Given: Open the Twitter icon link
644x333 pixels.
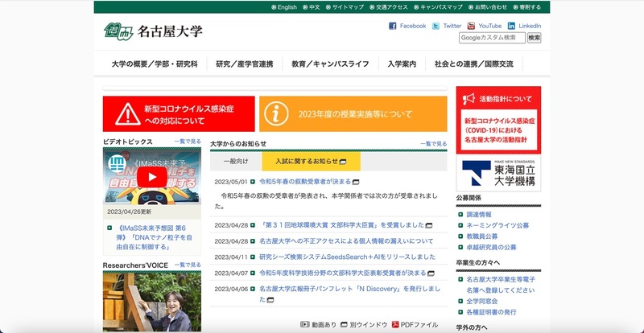Looking at the screenshot, I should click(x=436, y=26).
